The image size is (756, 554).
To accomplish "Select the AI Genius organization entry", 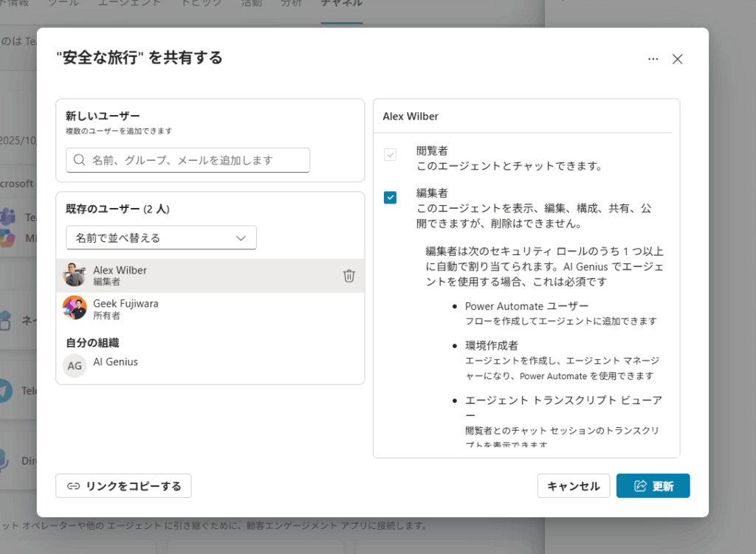I will pyautogui.click(x=115, y=362).
